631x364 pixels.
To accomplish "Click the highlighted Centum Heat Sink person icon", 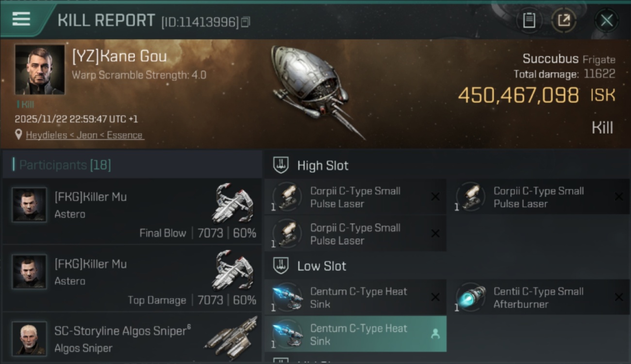I will pyautogui.click(x=435, y=334).
